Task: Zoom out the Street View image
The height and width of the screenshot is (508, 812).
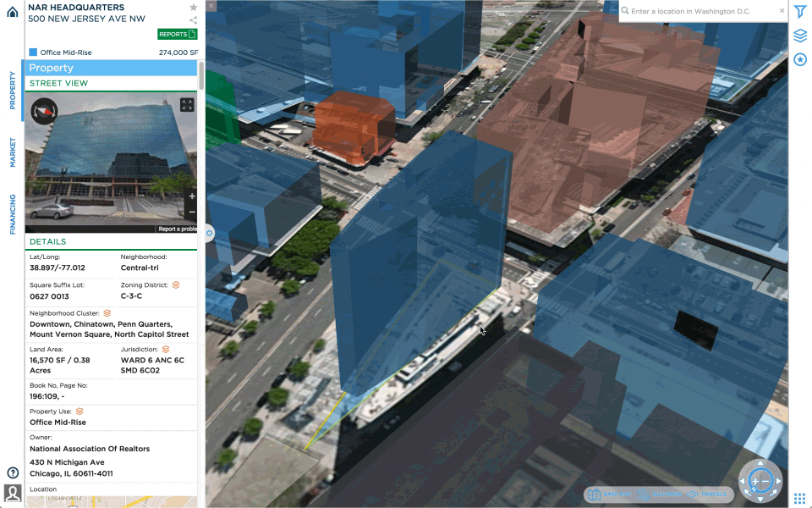Action: click(x=192, y=212)
